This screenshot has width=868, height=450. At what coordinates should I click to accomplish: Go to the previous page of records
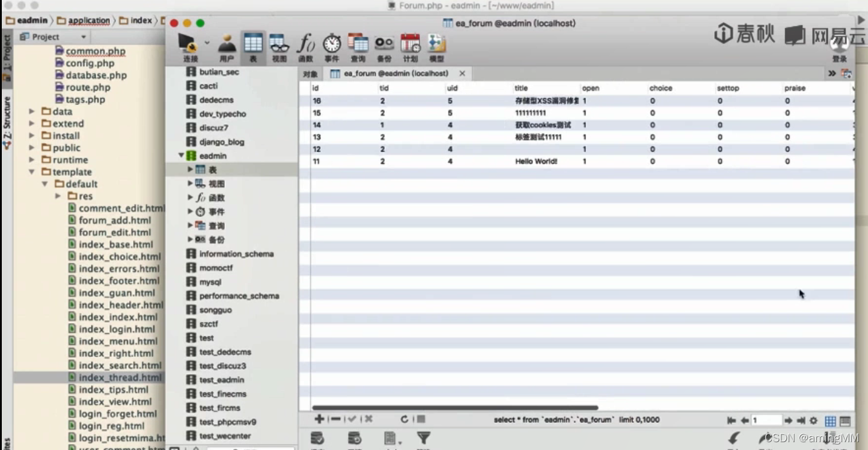click(x=744, y=421)
